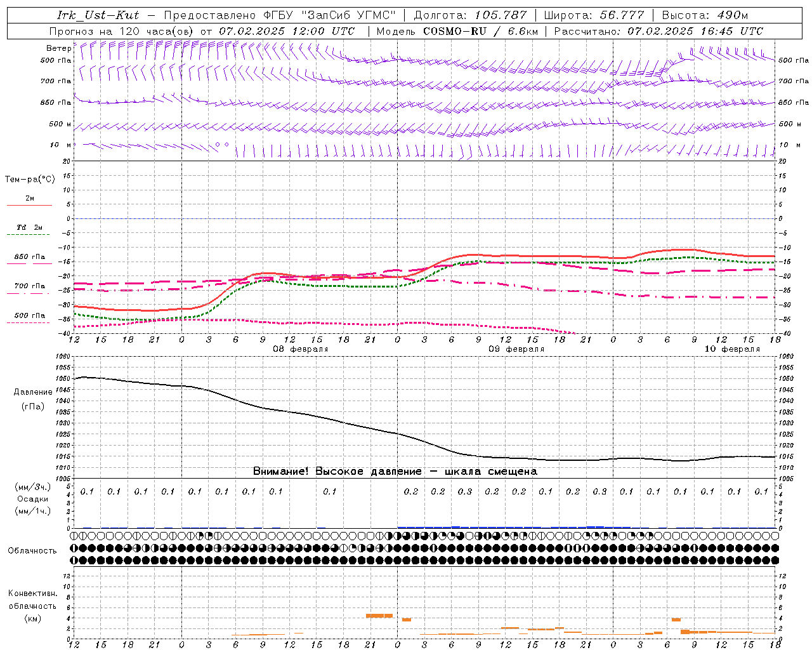The height and width of the screenshot is (650, 812).
Task: Click the longitude value 105.787
Action: coord(501,15)
